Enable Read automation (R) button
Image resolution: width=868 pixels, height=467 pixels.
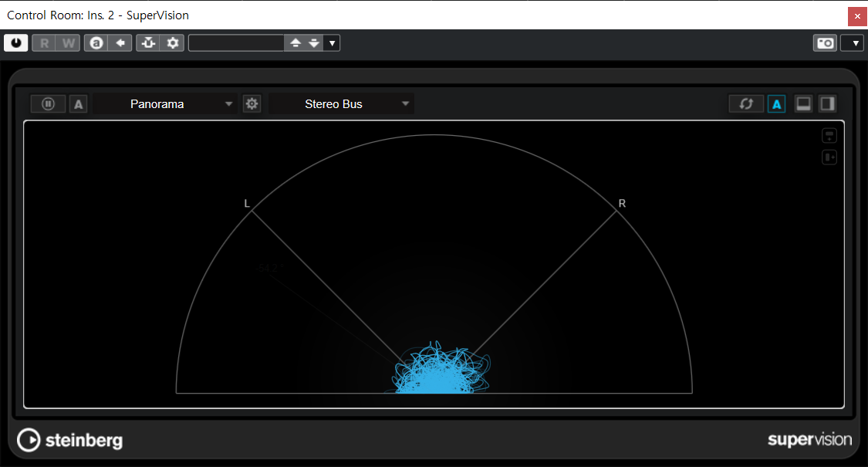[44, 43]
